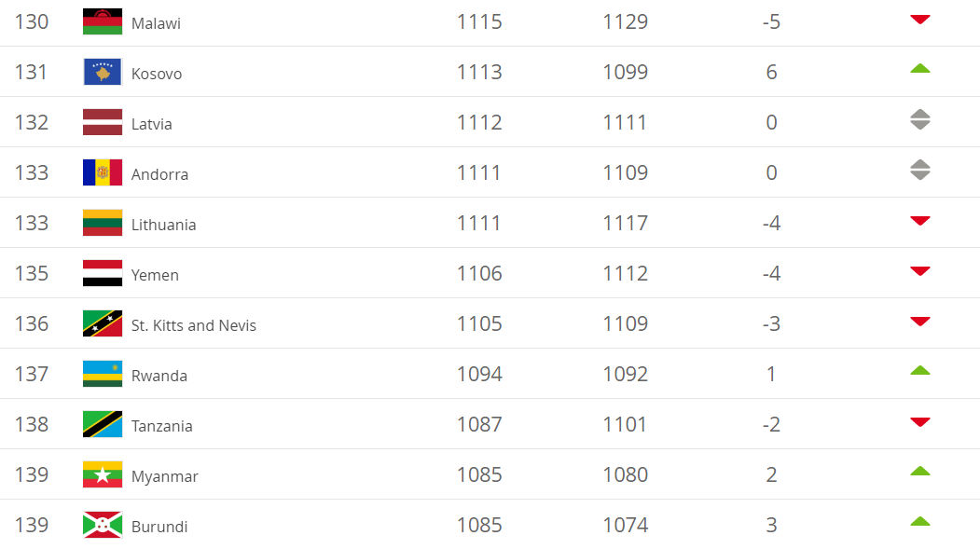Click Kosovo's green up arrow
The image size is (980, 549).
tap(920, 68)
